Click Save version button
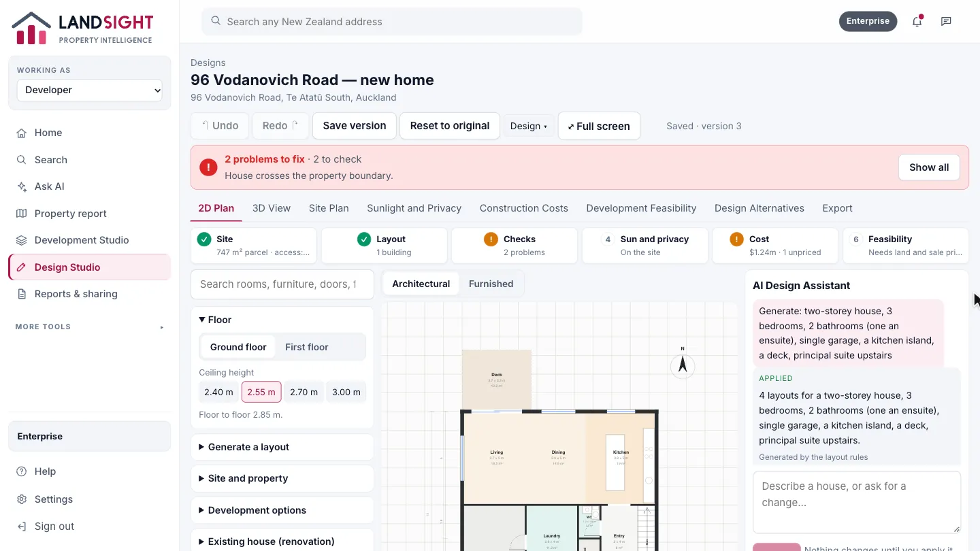This screenshot has height=551, width=980. (355, 126)
